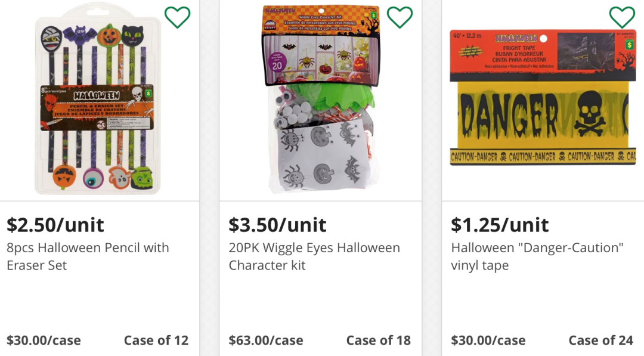The width and height of the screenshot is (644, 356).
Task: Click the Case of 24 label
Action: coord(601,340)
